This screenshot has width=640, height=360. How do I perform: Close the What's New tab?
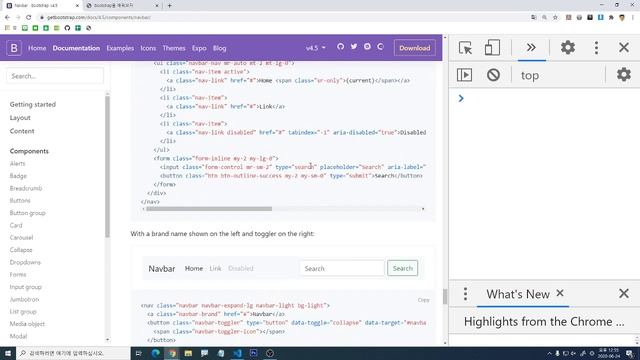point(560,293)
